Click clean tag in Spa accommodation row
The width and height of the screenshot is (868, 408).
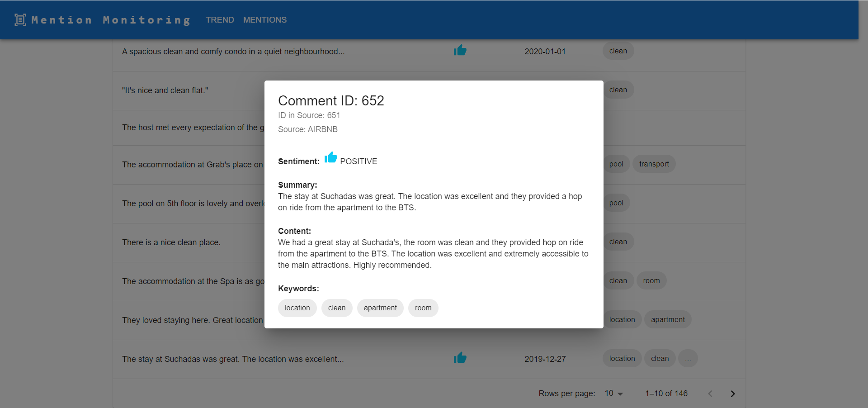click(618, 281)
